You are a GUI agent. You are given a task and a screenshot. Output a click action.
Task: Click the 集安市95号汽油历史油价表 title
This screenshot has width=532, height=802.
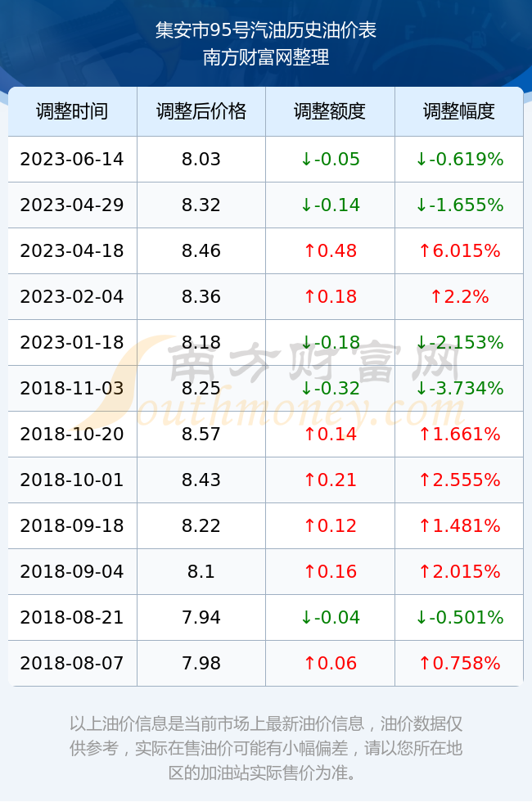click(266, 30)
